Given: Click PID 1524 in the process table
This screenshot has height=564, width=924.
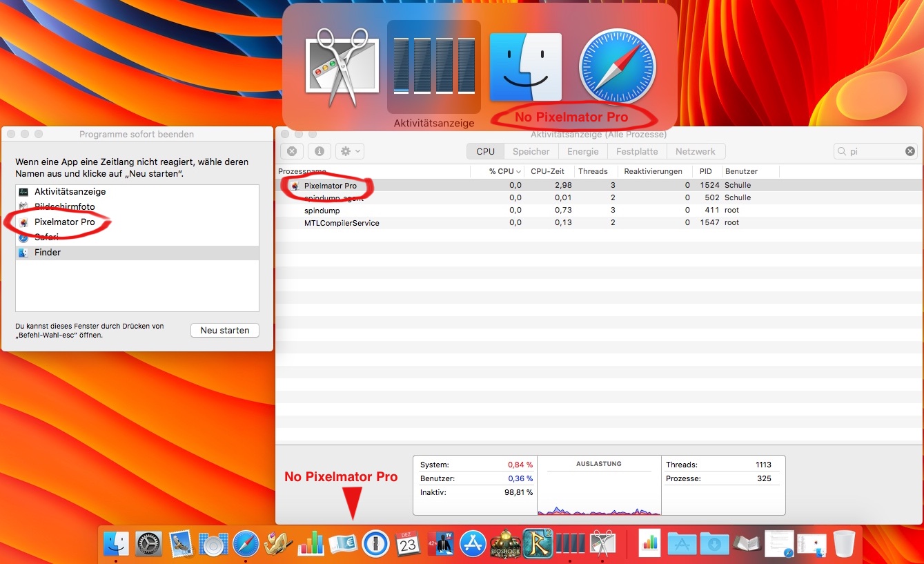Looking at the screenshot, I should (x=709, y=185).
